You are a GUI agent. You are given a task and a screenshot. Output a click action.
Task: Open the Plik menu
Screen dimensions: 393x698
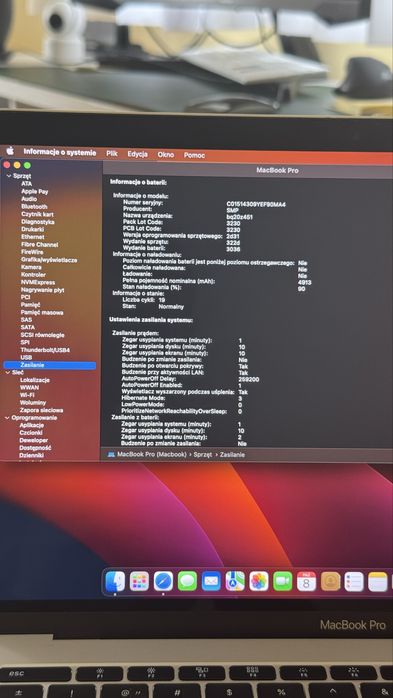coord(112,154)
